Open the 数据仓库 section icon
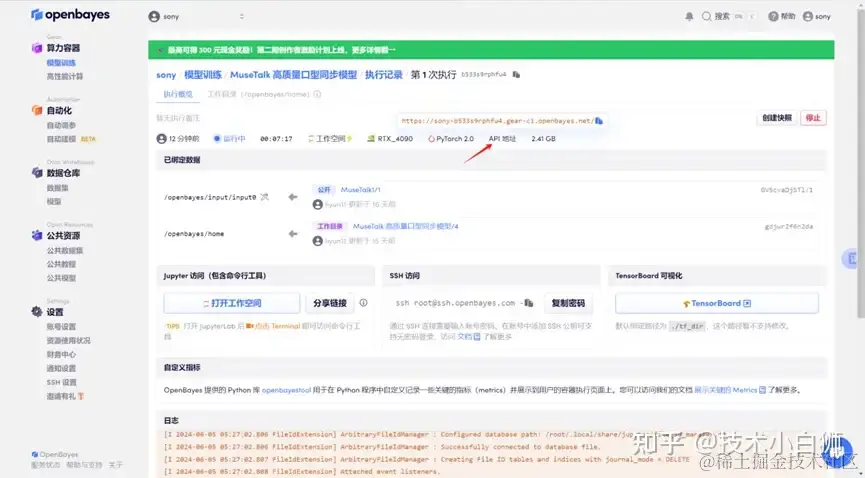The height and width of the screenshot is (478, 865). [37, 173]
